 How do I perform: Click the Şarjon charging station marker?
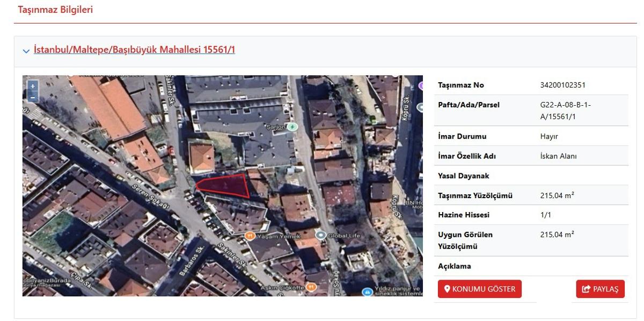pos(292,127)
